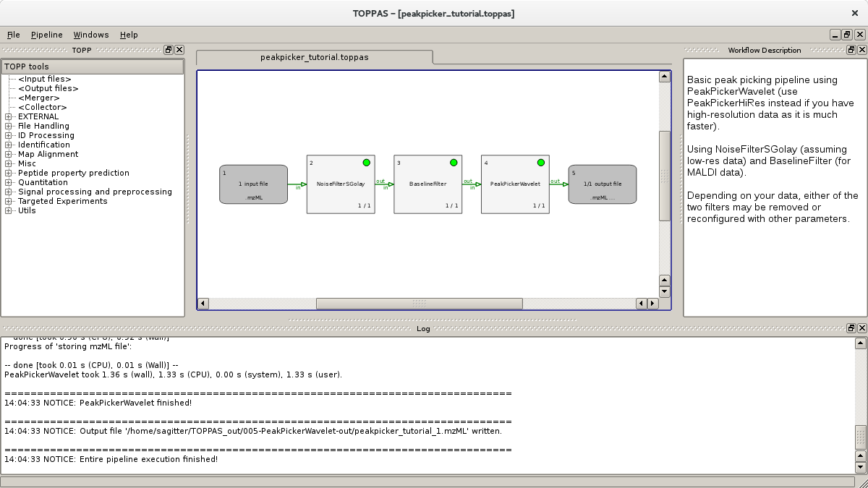
Task: Open the Pipeline menu
Action: pyautogui.click(x=46, y=35)
